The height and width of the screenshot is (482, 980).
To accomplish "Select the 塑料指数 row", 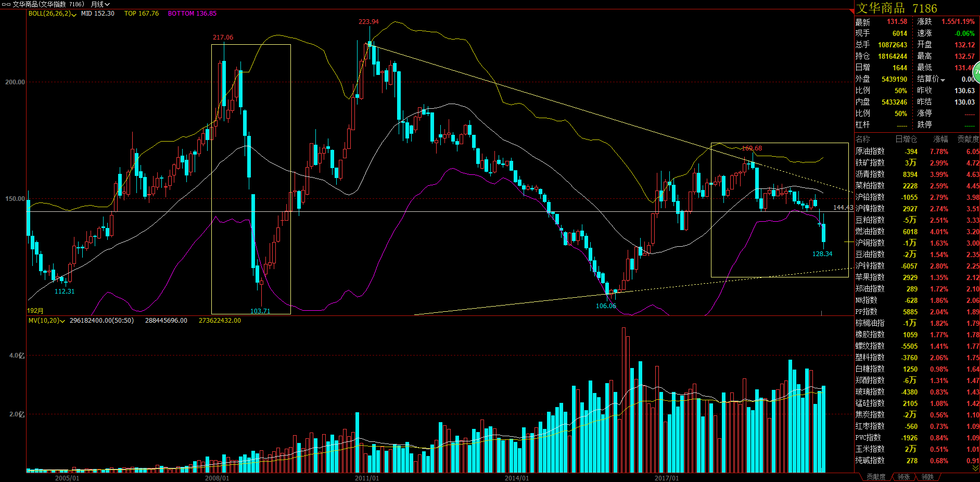I will click(917, 358).
